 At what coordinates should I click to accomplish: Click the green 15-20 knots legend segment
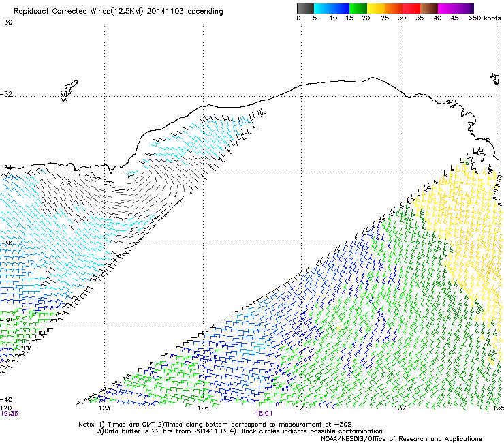(x=358, y=8)
